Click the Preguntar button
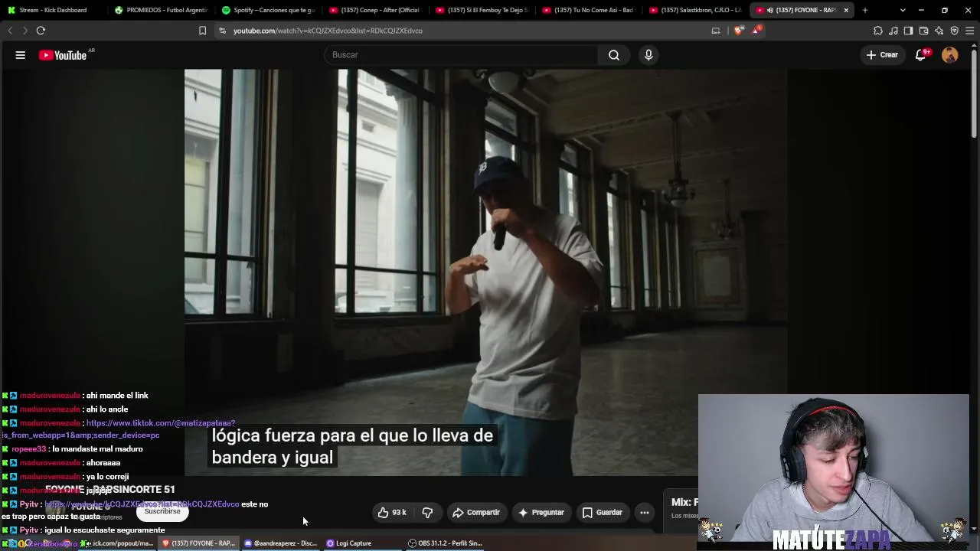The image size is (980, 551). tap(541, 513)
